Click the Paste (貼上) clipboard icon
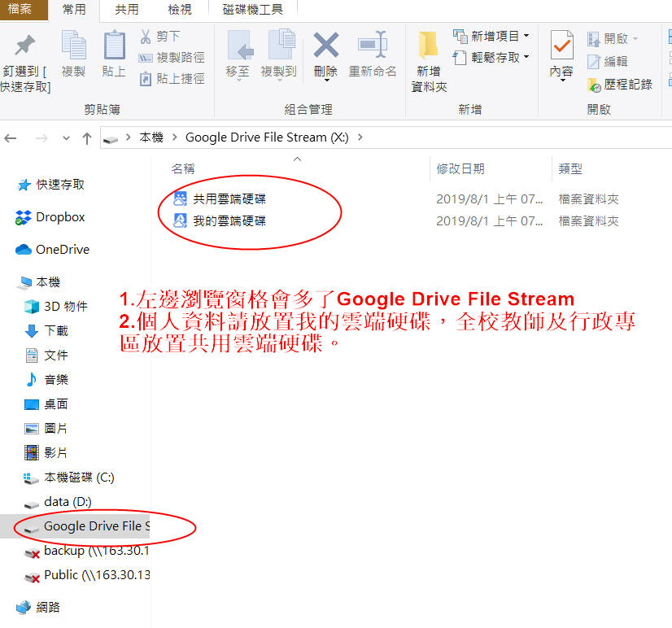The image size is (672, 628). [115, 45]
